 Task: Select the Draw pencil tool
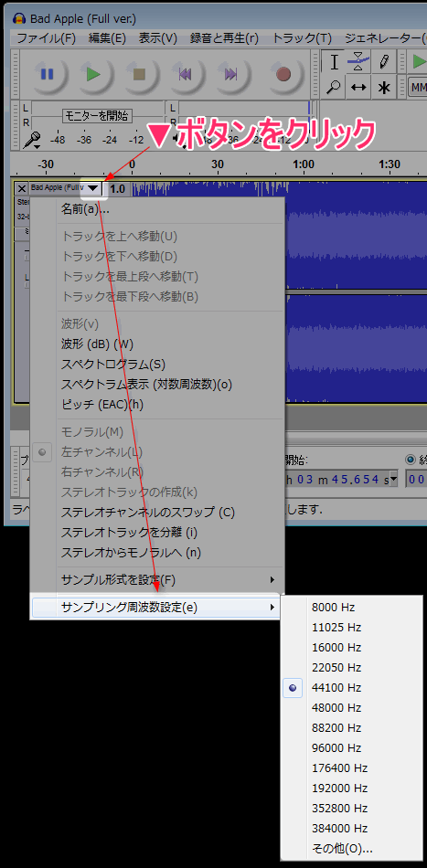pos(384,62)
